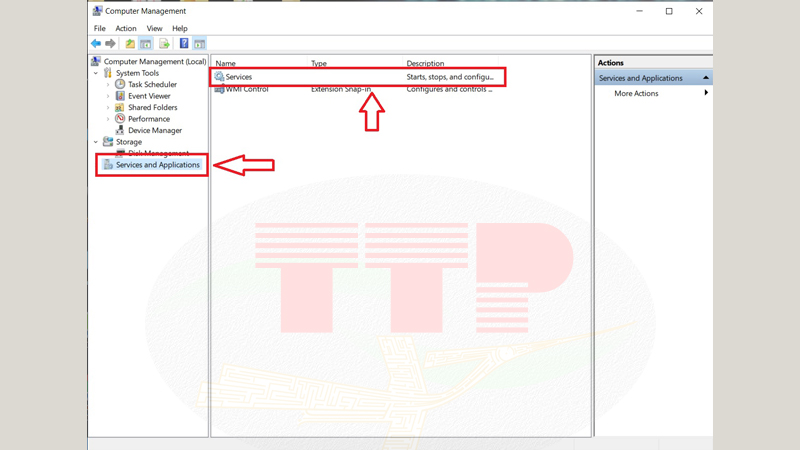Collapse the System Tools tree node

coord(96,73)
